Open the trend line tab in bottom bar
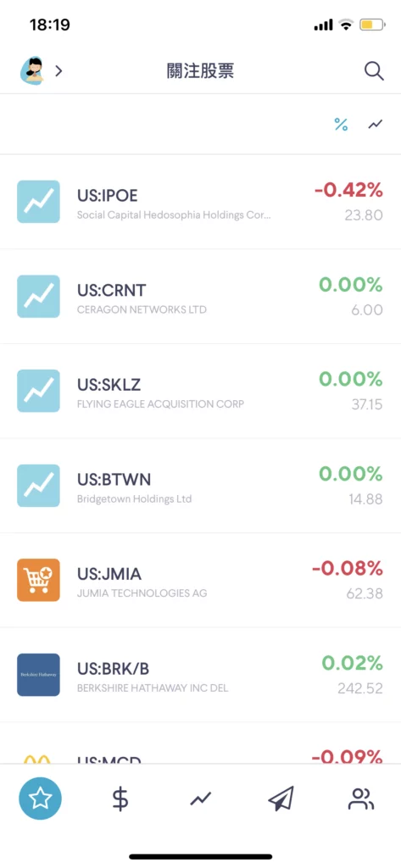The image size is (401, 868). pos(200,798)
